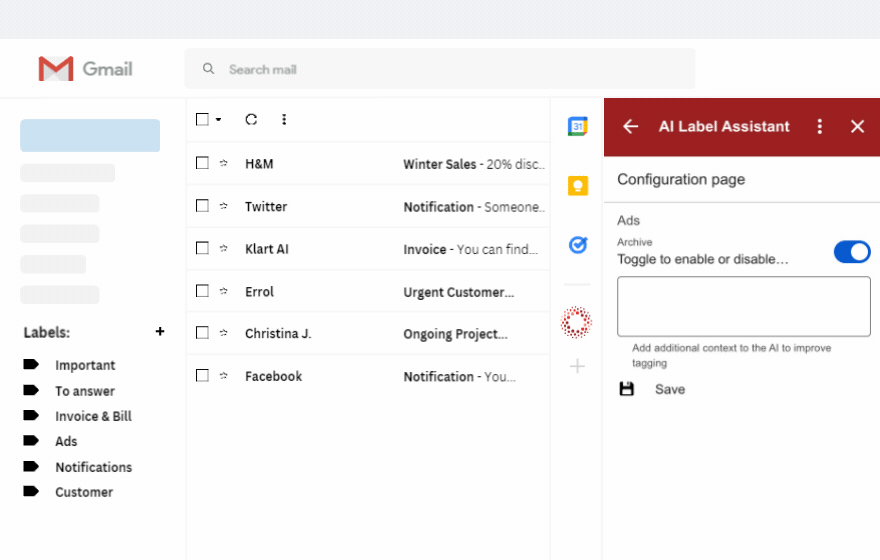Screen dimensions: 880x560
Task: Click the Important label tag icon
Action: click(31, 365)
